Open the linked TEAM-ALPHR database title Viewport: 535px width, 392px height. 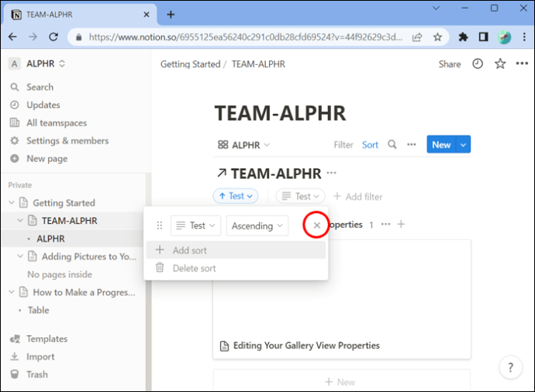click(276, 174)
